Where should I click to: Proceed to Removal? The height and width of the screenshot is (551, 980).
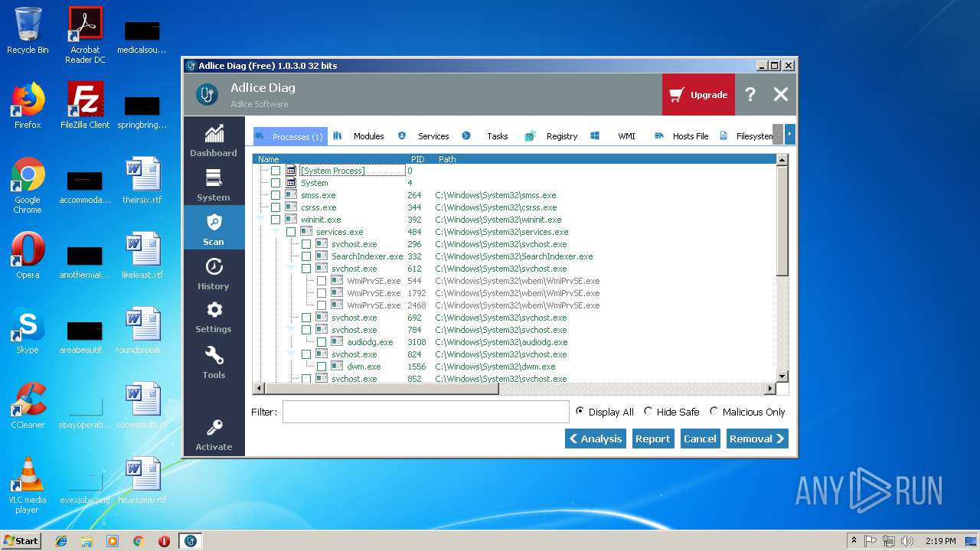tap(757, 439)
